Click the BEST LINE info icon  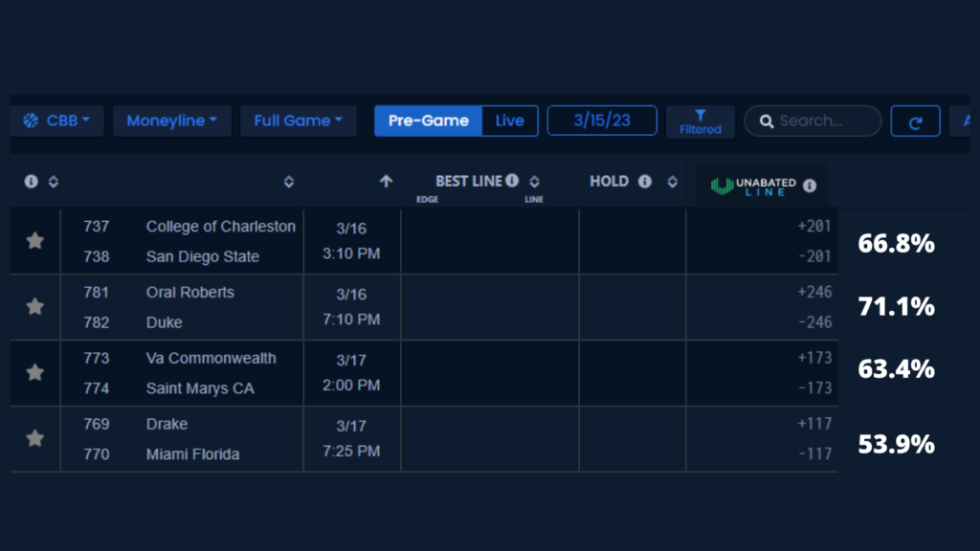click(x=513, y=181)
